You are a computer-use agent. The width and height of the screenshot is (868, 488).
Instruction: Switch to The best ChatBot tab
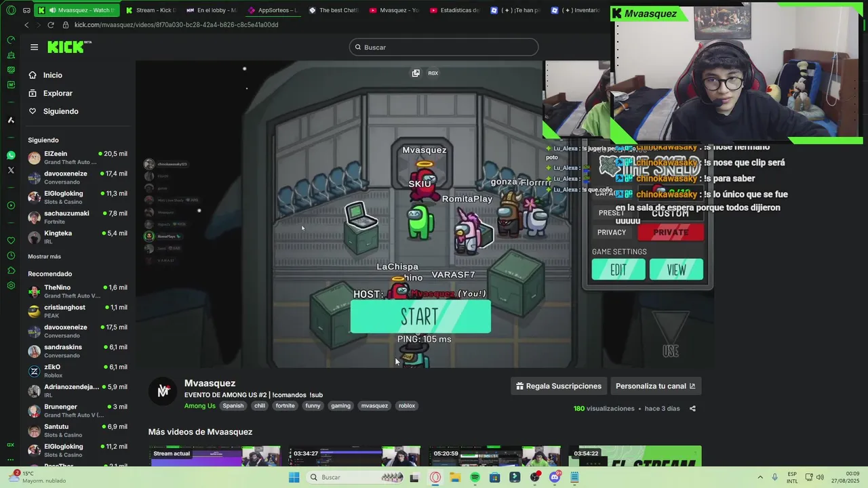click(x=333, y=10)
